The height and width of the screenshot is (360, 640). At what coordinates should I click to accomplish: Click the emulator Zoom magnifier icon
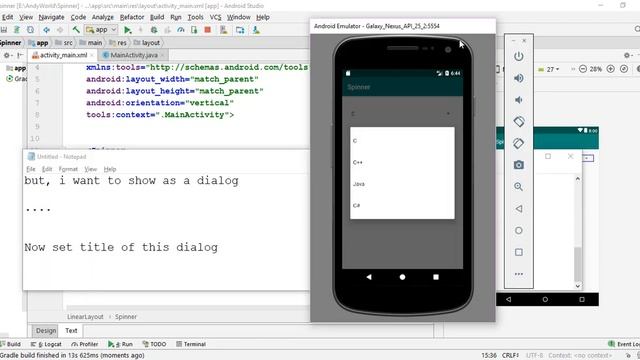pos(519,187)
